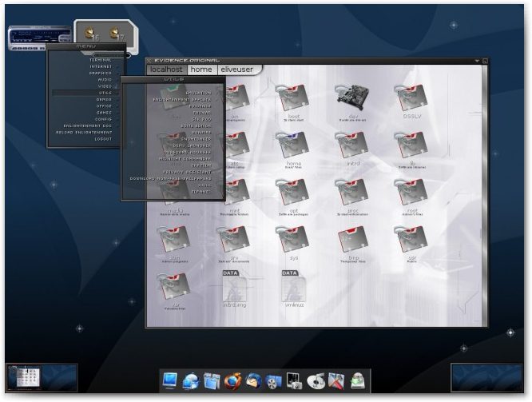Screen dimensions: 532x402
Task: Open the proc folder icon
Action: 351,193
